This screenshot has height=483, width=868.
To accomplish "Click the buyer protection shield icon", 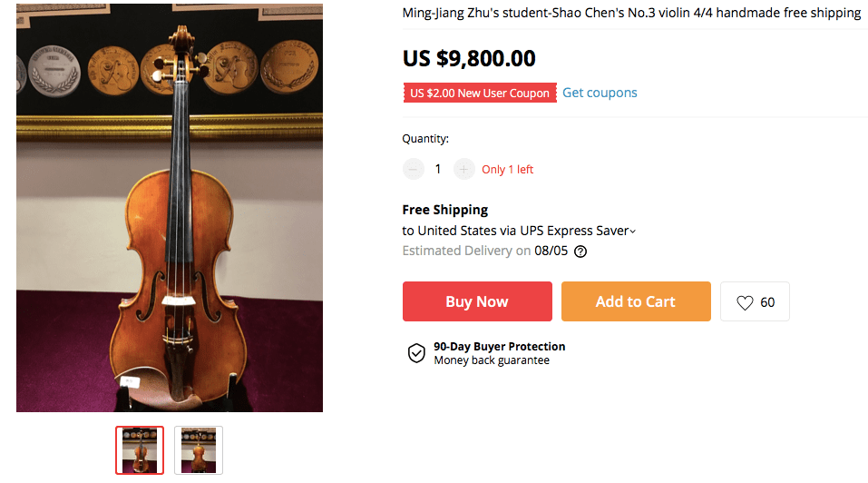I will point(416,353).
